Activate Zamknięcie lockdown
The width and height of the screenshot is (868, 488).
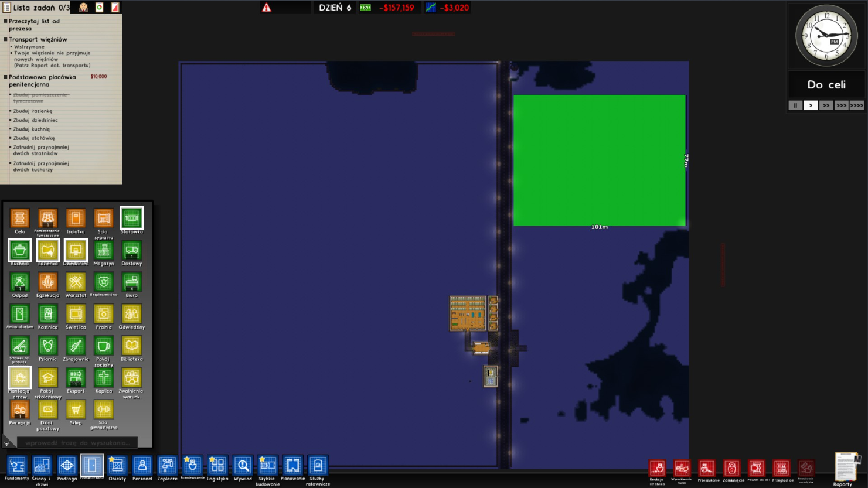pyautogui.click(x=731, y=468)
